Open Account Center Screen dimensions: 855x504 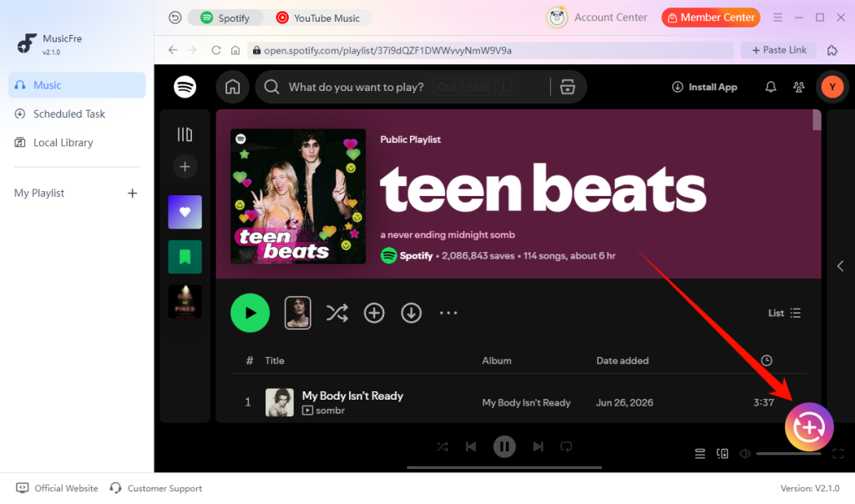click(x=596, y=18)
